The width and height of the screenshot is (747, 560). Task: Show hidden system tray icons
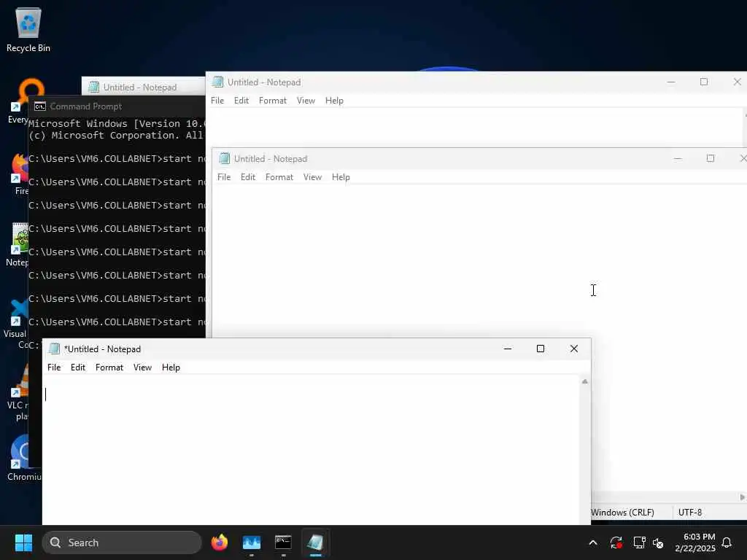(x=593, y=542)
